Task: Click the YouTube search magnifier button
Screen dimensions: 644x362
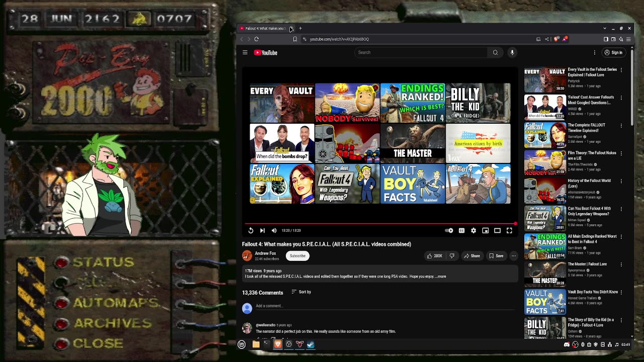Action: tap(495, 52)
